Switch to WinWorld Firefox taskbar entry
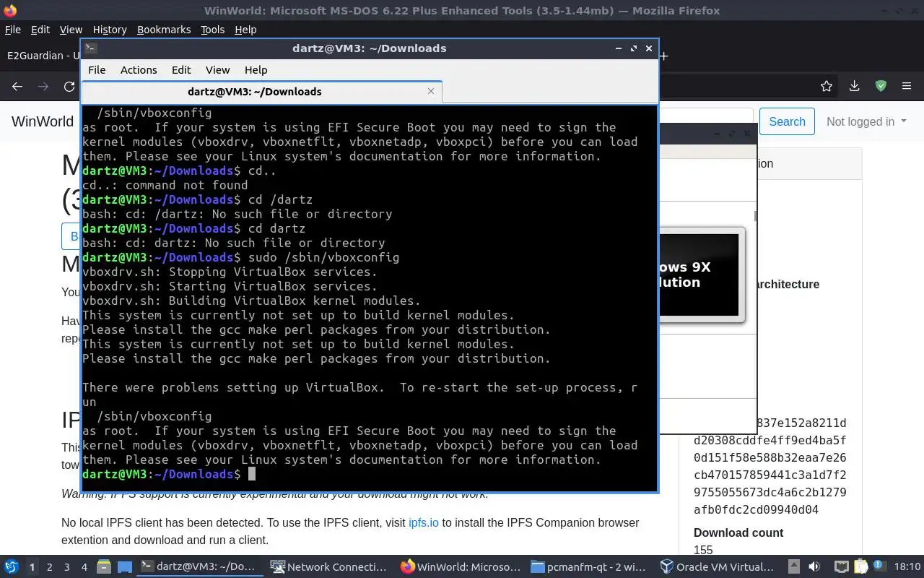The height and width of the screenshot is (578, 924). click(461, 567)
